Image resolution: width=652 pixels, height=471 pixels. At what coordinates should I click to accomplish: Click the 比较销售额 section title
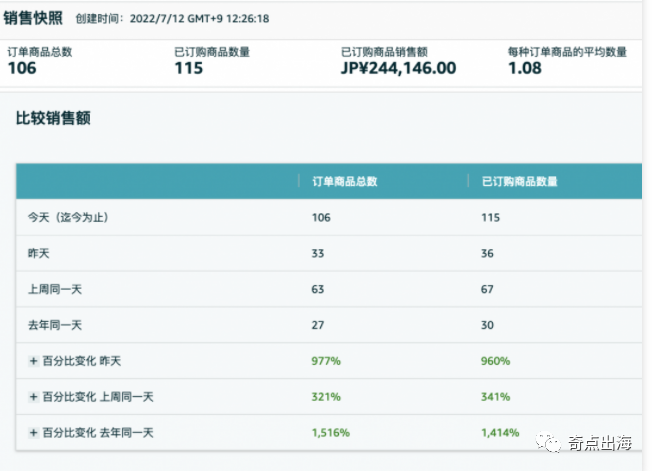coord(53,118)
